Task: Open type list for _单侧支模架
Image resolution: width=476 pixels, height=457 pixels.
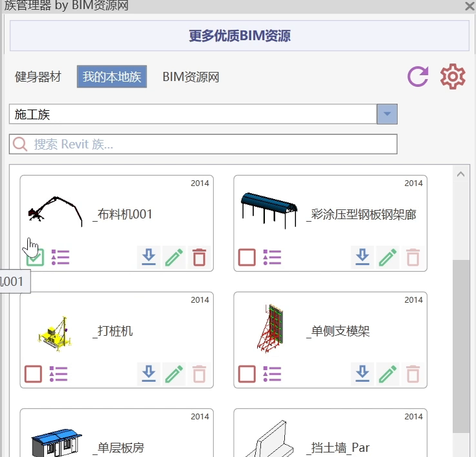Action: click(x=272, y=374)
